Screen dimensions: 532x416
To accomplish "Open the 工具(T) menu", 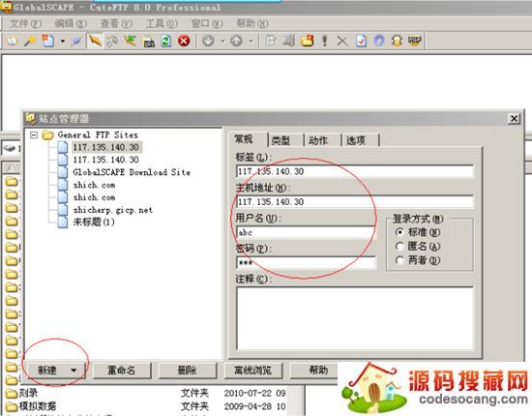I will pyautogui.click(x=162, y=24).
